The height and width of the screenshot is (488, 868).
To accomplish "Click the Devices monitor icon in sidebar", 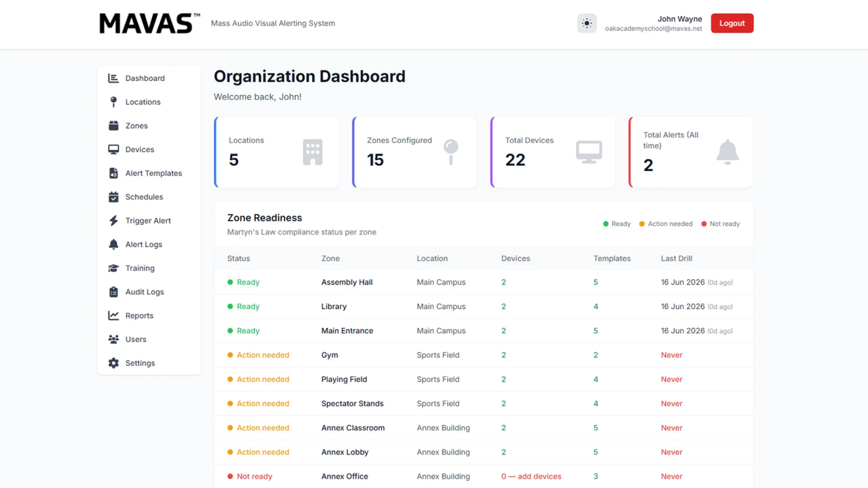I will tap(113, 150).
